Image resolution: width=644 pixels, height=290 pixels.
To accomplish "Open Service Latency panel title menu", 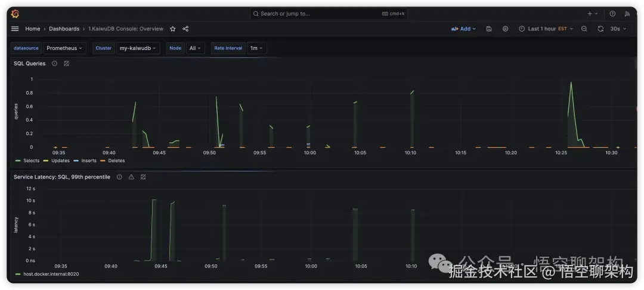I will pos(62,177).
